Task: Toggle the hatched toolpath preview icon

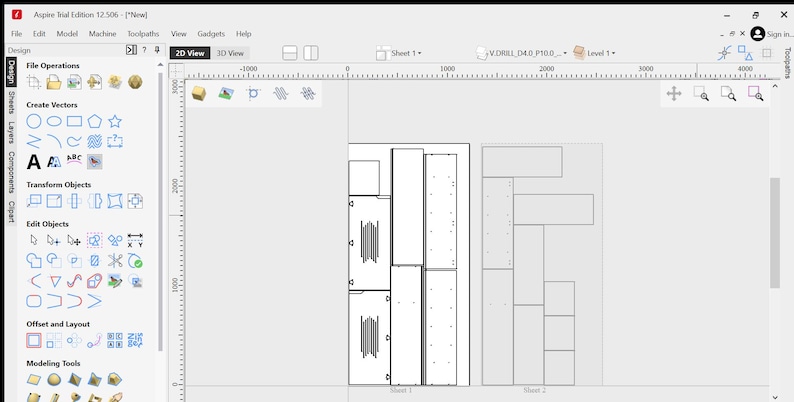Action: point(308,93)
